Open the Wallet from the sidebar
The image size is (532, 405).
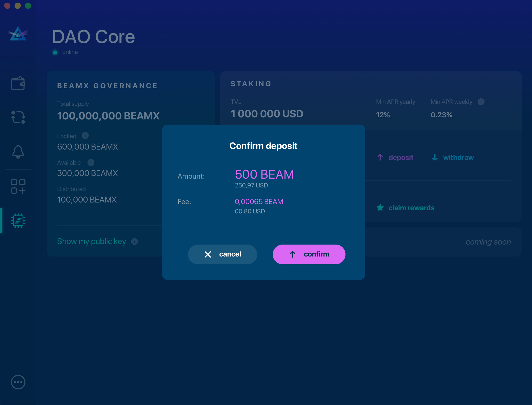[18, 84]
